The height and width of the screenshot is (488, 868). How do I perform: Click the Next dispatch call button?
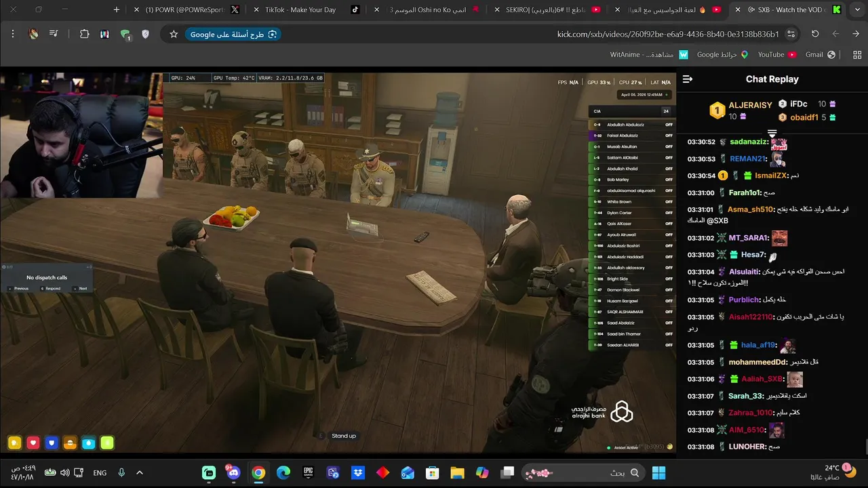80,288
